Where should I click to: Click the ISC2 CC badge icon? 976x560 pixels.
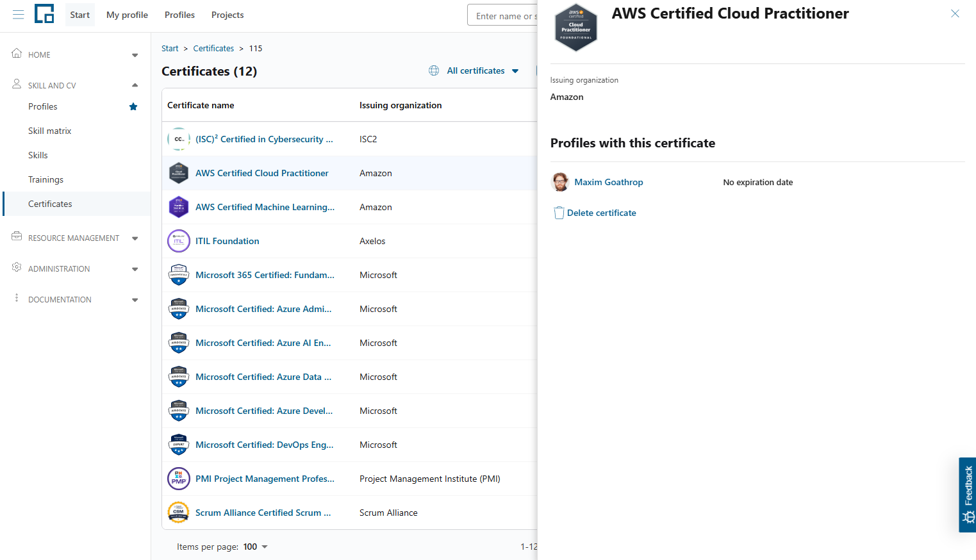pos(179,139)
